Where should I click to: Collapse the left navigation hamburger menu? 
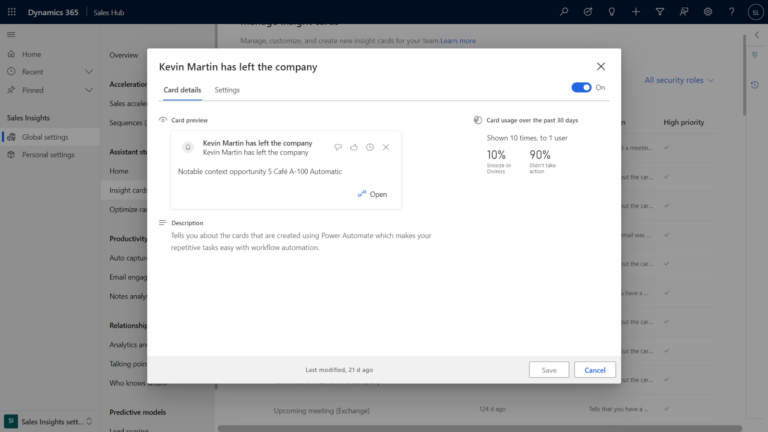[12, 35]
